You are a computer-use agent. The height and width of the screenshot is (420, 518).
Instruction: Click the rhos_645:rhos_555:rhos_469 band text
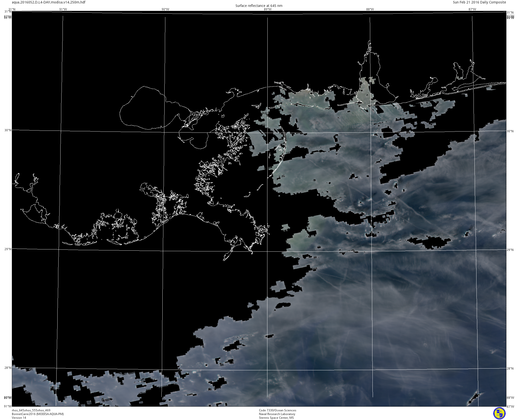(x=31, y=410)
